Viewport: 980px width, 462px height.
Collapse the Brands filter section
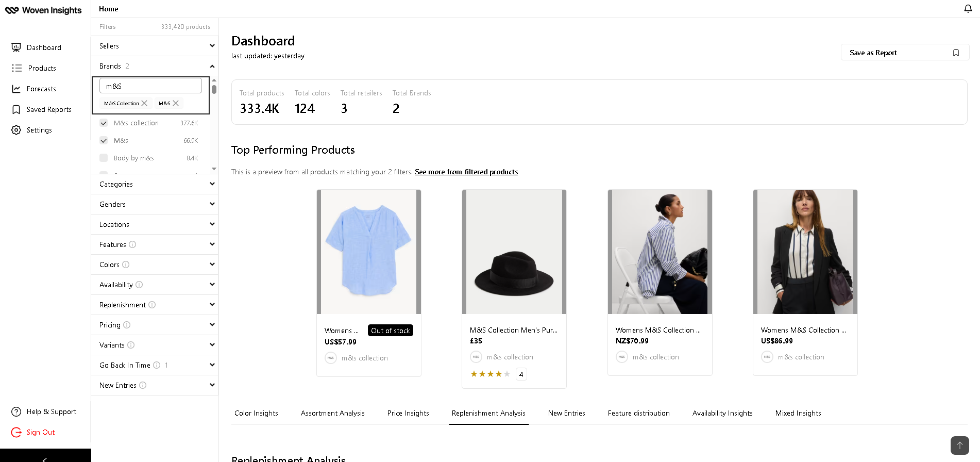212,66
